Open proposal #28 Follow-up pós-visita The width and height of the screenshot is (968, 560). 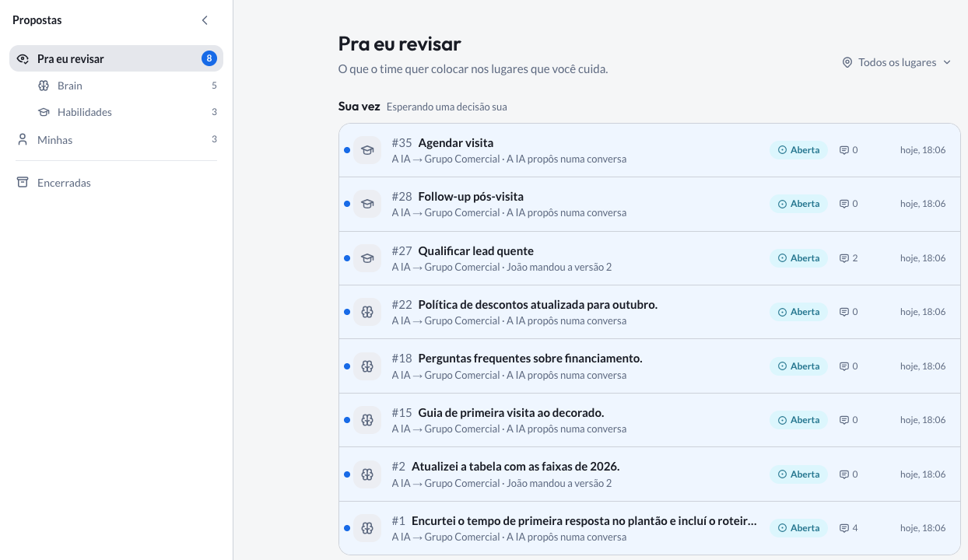click(650, 204)
